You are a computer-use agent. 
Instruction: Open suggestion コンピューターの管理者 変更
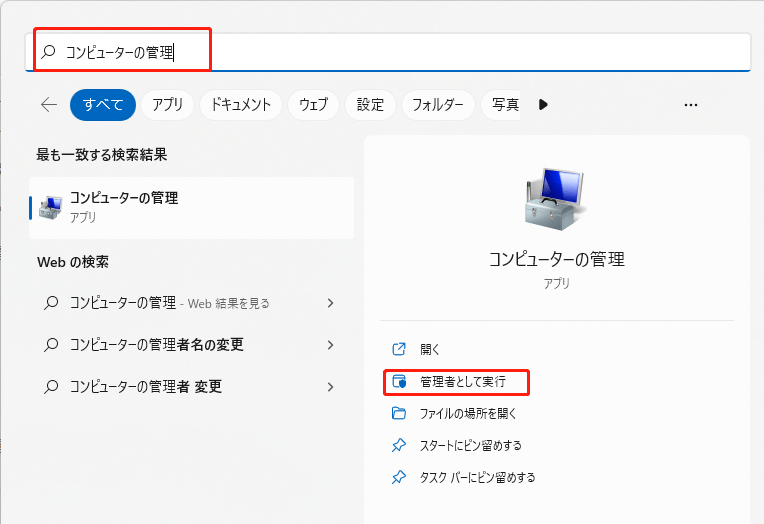tap(191, 387)
